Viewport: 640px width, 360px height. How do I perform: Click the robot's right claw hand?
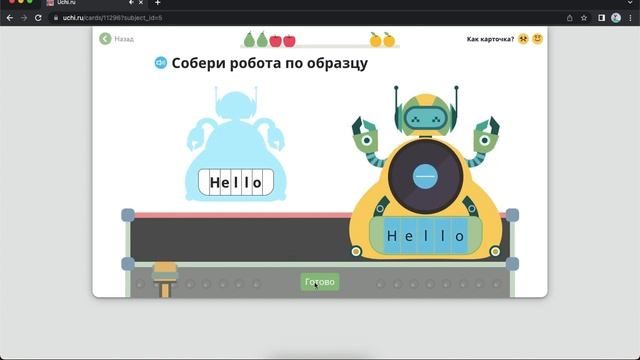[486, 135]
